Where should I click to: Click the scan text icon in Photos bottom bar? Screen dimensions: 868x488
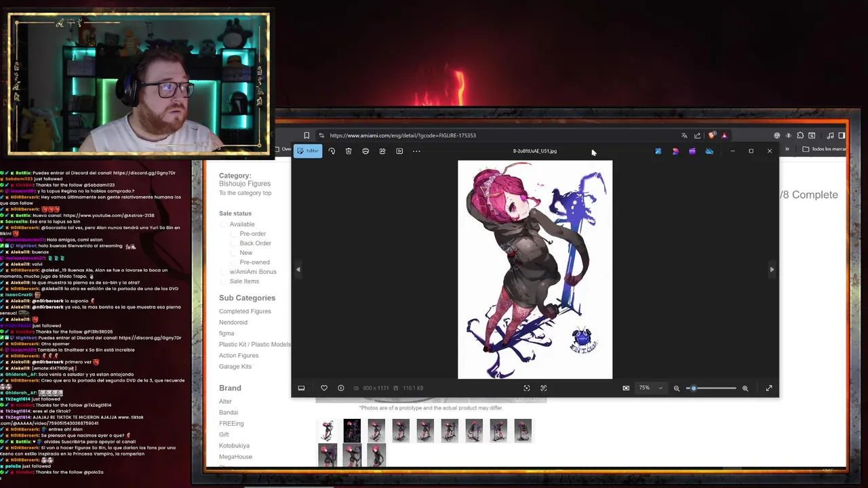(x=544, y=388)
